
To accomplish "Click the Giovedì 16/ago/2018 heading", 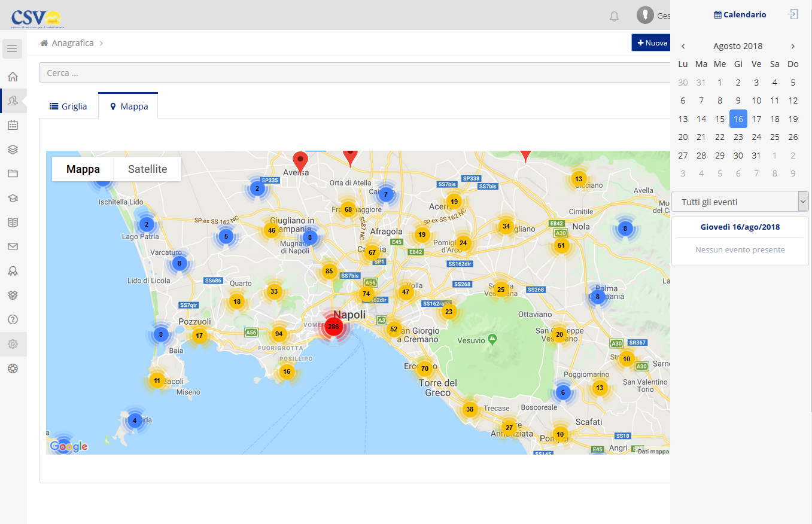I will click(x=740, y=227).
